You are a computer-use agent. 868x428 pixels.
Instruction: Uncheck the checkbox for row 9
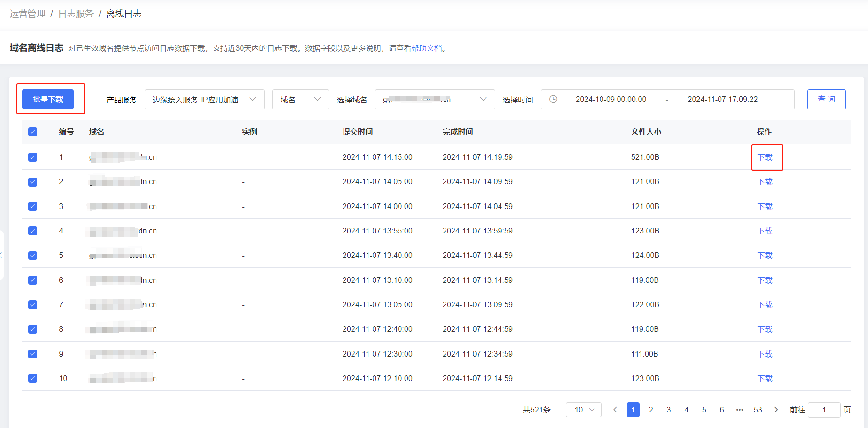[x=33, y=354]
